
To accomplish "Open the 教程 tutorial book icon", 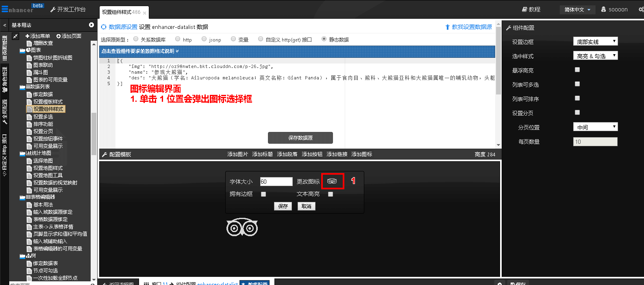I will tap(524, 9).
